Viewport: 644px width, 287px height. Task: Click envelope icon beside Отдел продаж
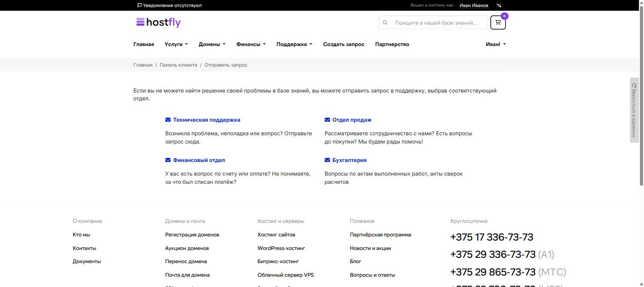[327, 120]
